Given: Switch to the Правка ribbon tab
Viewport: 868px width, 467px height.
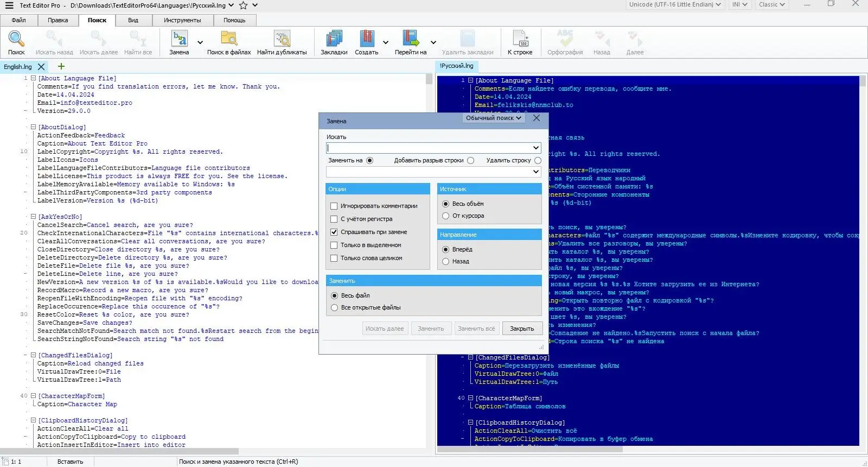Looking at the screenshot, I should (58, 20).
